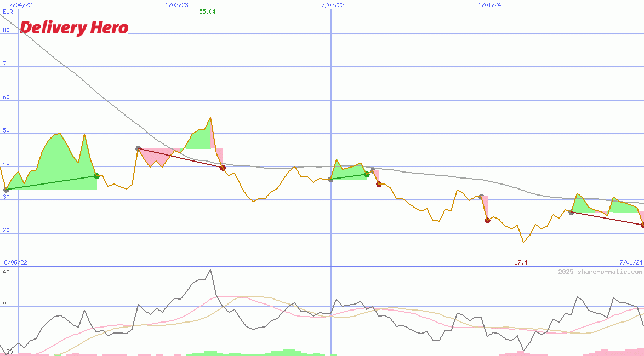Click the 70 price axis label

pyautogui.click(x=6, y=64)
